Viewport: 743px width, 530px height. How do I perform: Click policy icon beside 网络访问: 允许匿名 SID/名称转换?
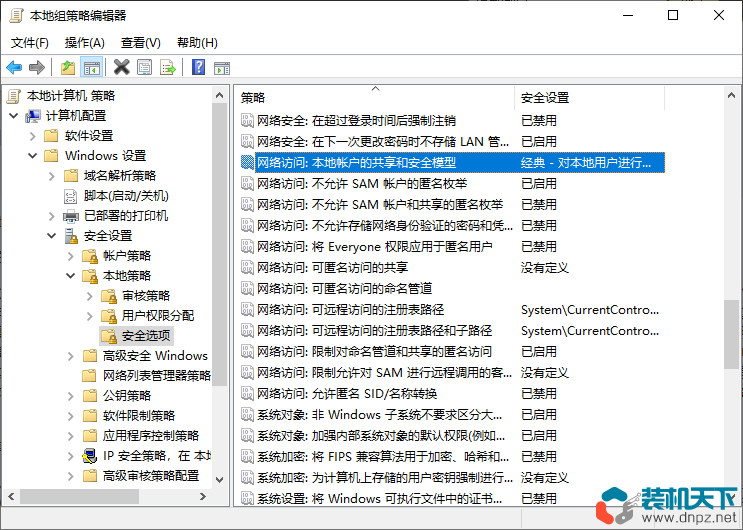tap(247, 393)
